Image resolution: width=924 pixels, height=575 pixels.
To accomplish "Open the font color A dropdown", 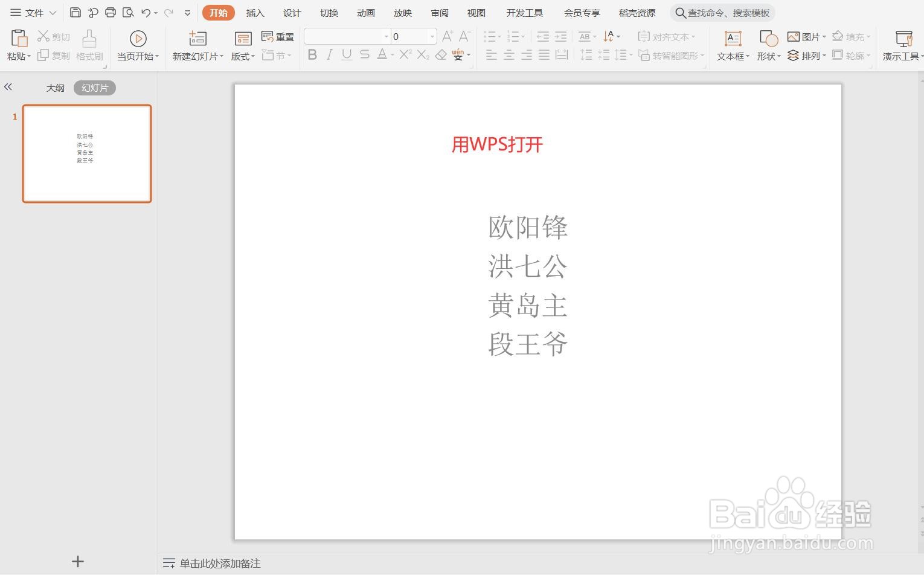I will point(392,55).
